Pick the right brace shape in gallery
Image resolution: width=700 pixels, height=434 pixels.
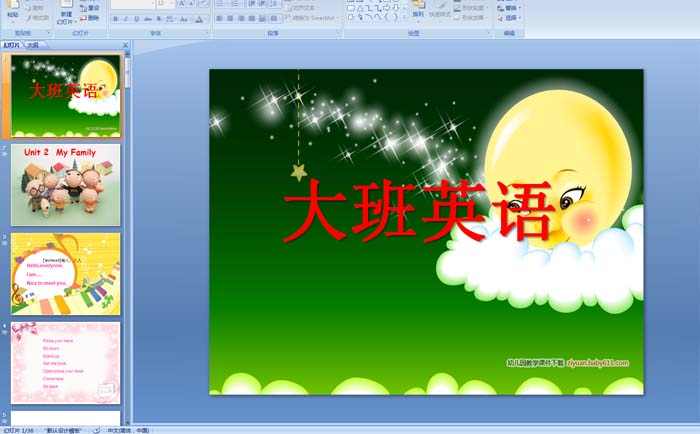point(396,17)
